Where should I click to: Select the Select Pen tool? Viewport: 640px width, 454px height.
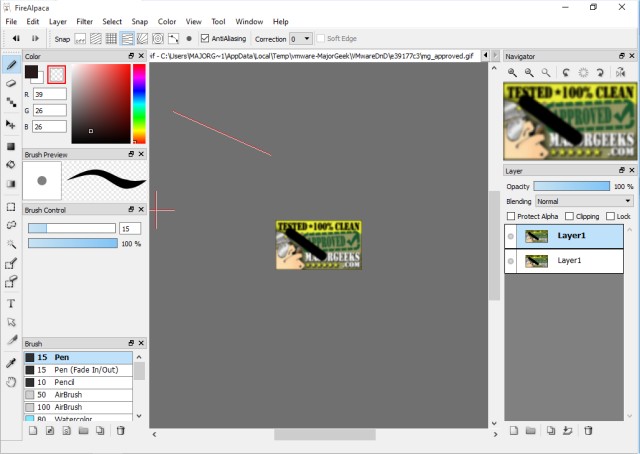pos(11,264)
